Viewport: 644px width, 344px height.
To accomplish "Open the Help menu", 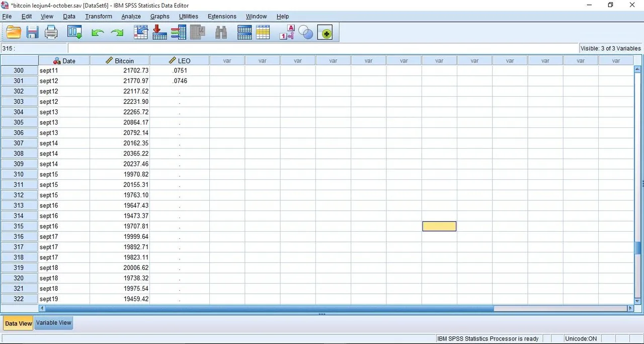I will tap(282, 16).
